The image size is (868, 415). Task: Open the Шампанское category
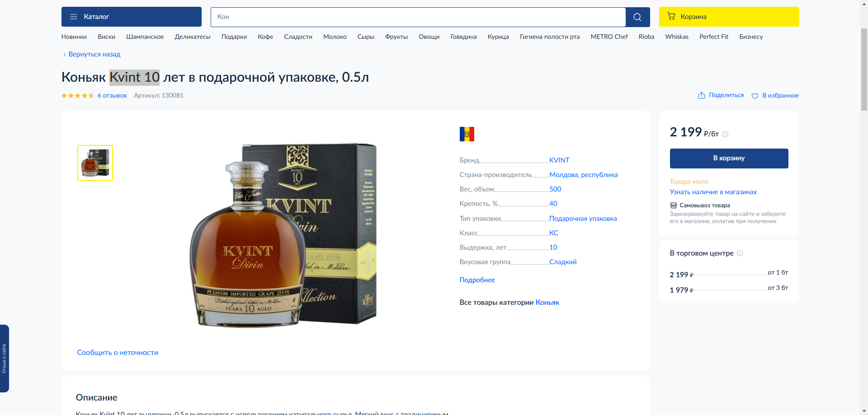tap(145, 37)
